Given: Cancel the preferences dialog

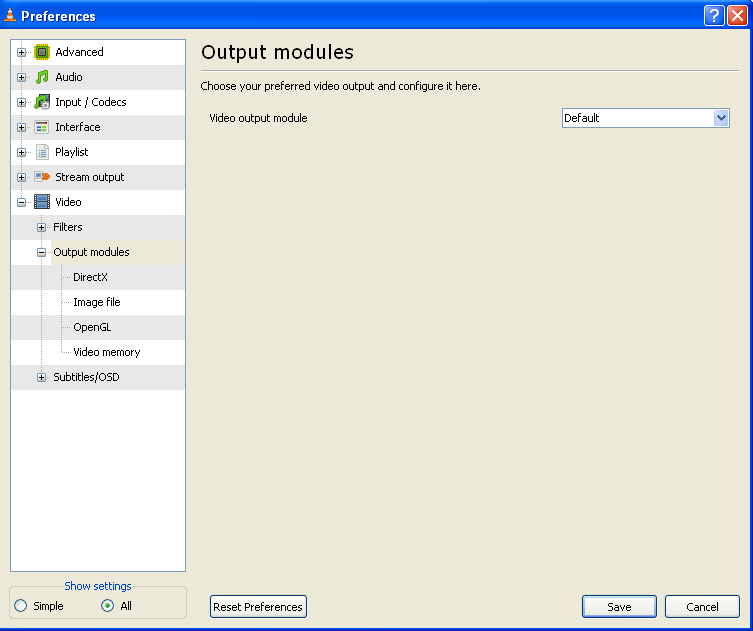Looking at the screenshot, I should (x=702, y=607).
